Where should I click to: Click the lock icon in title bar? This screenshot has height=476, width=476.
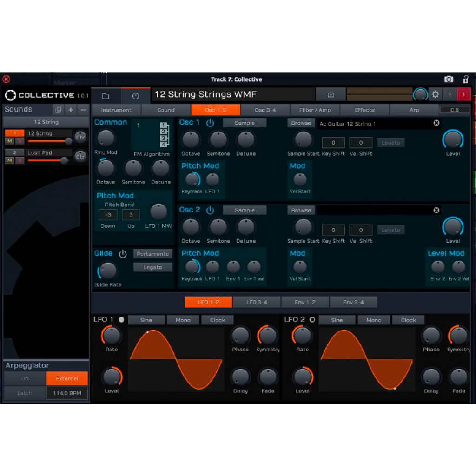click(466, 79)
